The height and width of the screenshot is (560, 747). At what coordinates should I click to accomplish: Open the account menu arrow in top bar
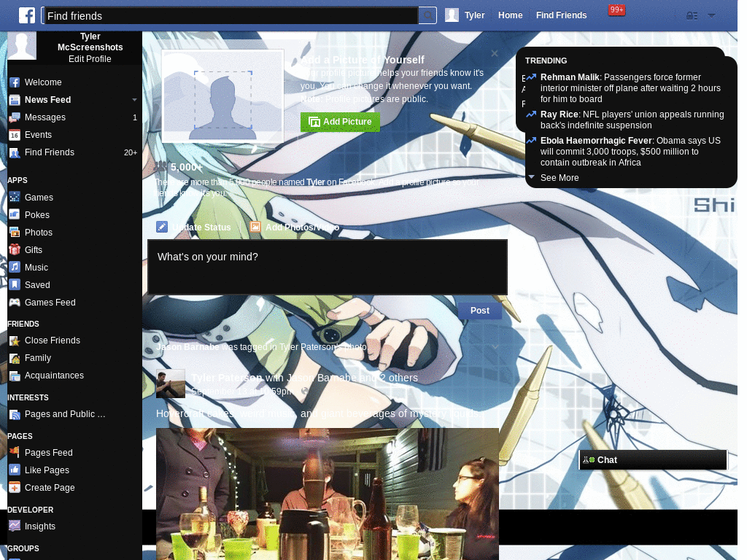(x=711, y=16)
